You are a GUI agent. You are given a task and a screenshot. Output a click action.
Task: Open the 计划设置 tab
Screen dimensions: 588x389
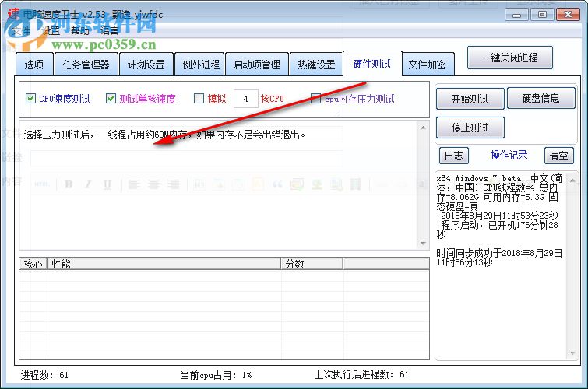tap(146, 65)
